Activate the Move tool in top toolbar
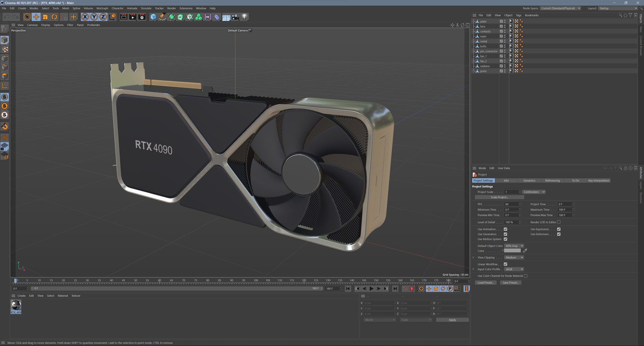The image size is (644, 346). click(36, 17)
